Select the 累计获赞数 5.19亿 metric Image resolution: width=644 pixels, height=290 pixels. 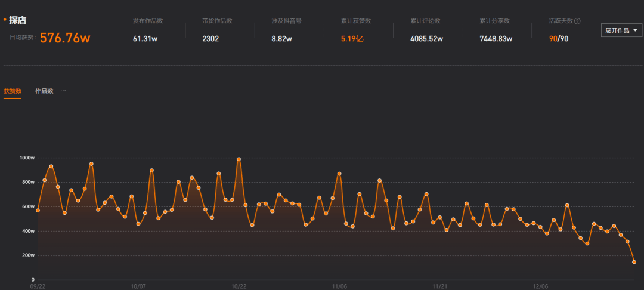pos(352,39)
